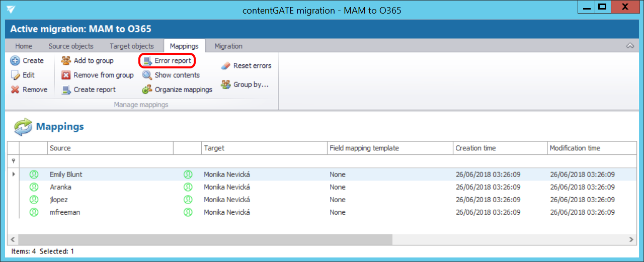Image resolution: width=644 pixels, height=262 pixels.
Task: Select the Organize mappings icon
Action: 147,90
